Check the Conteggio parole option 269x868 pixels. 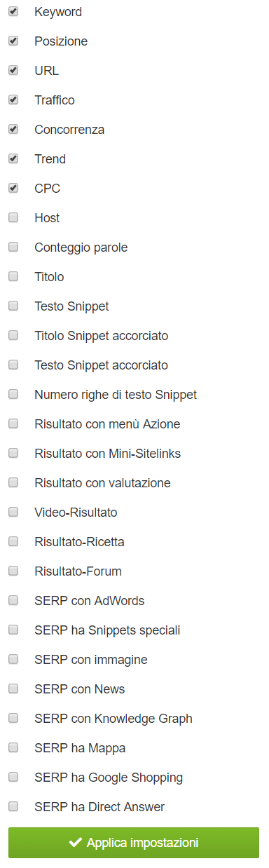(13, 247)
